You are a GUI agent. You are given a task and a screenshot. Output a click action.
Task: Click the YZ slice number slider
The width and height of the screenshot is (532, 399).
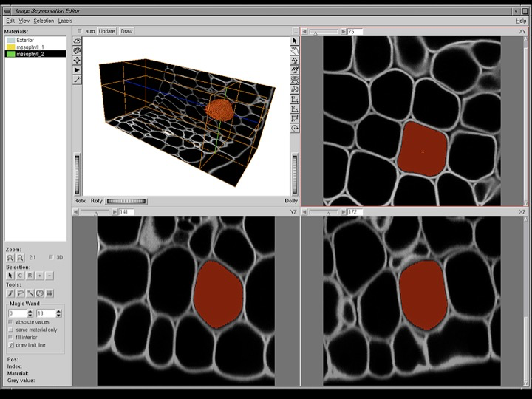tap(95, 212)
